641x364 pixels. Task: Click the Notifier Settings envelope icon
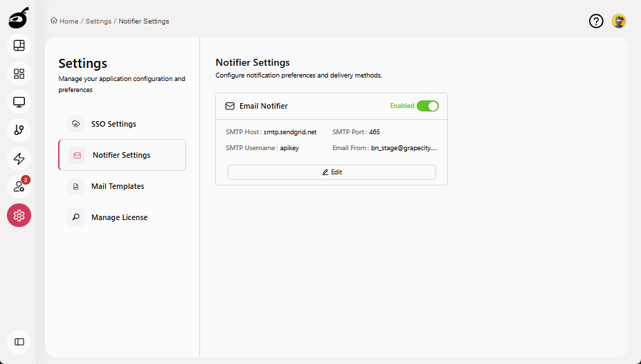(78, 155)
